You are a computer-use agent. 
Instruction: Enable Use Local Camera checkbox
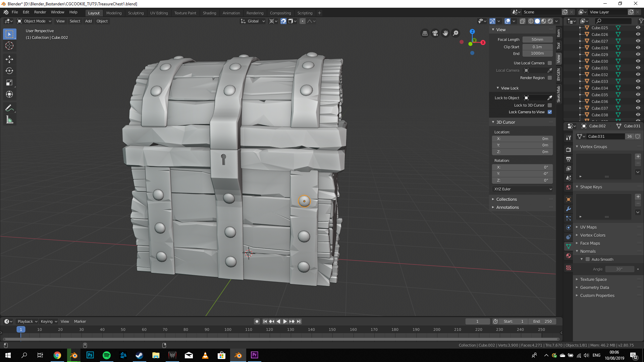(550, 63)
